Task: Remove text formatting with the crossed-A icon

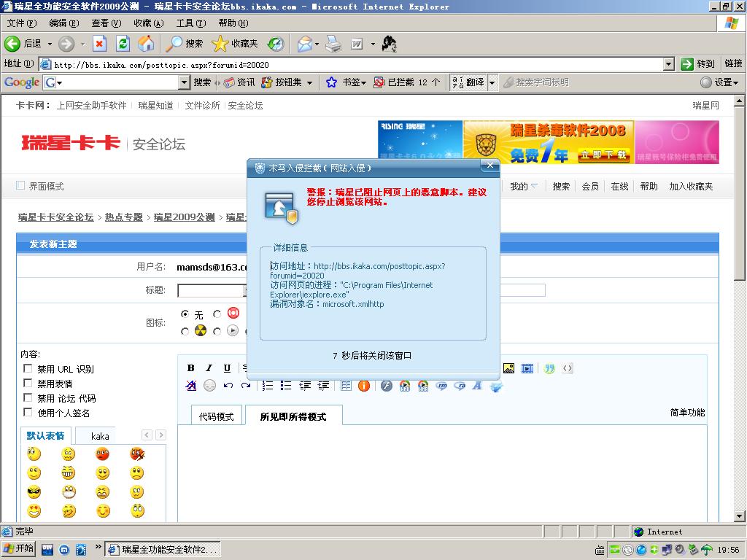Action: (x=191, y=386)
